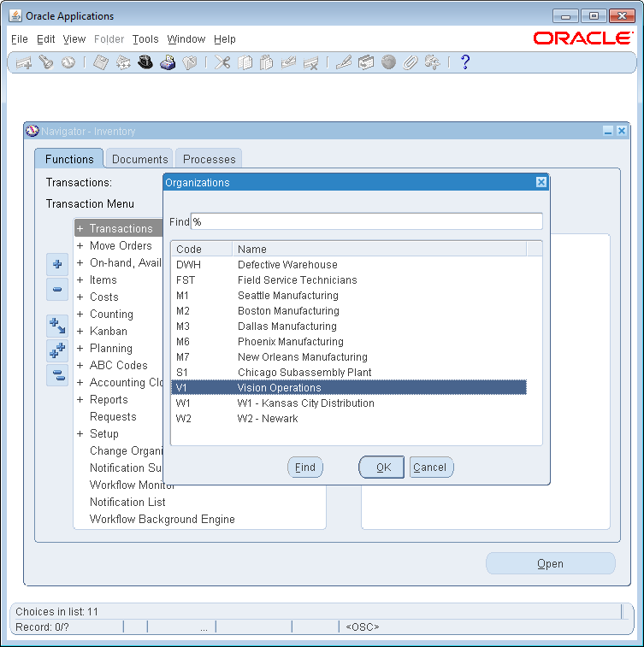The image size is (644, 647).
Task: Click the Name column header
Action: 380,250
